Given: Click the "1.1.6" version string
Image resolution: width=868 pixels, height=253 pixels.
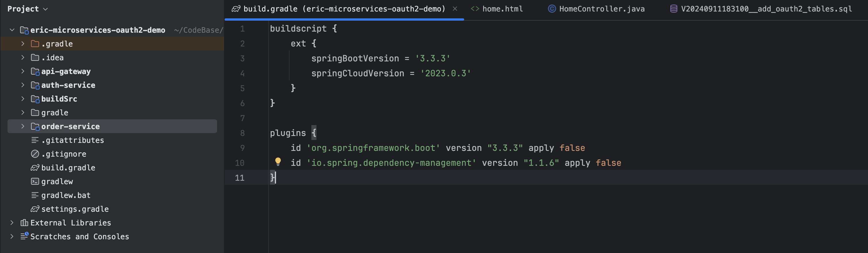Looking at the screenshot, I should [541, 163].
